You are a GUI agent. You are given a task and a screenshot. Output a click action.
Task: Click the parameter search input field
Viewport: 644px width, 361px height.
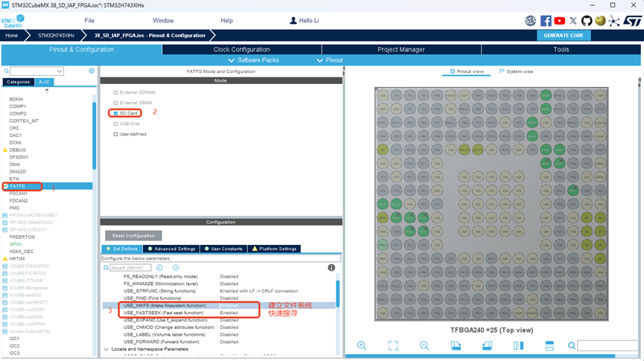pos(130,268)
